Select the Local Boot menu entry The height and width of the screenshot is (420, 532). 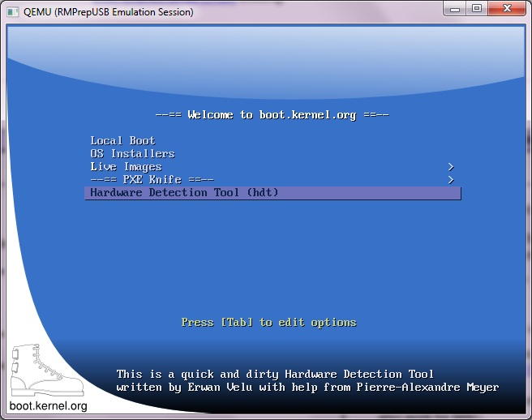coord(272,141)
